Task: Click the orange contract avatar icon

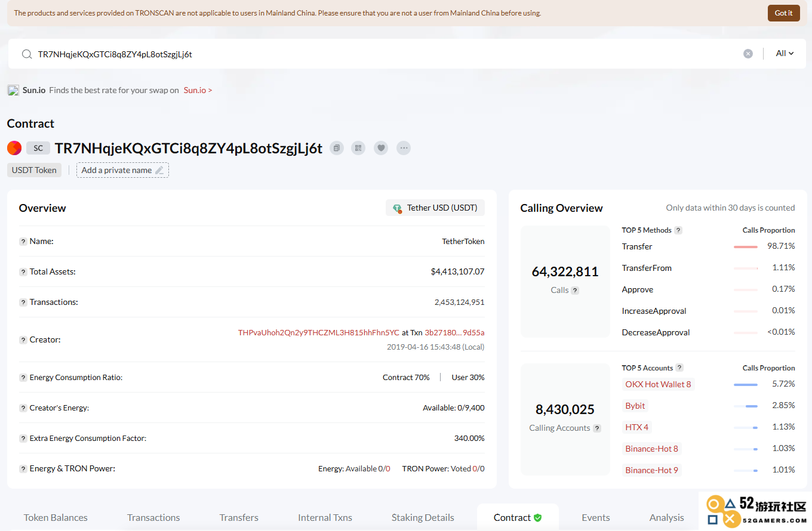Action: click(14, 148)
